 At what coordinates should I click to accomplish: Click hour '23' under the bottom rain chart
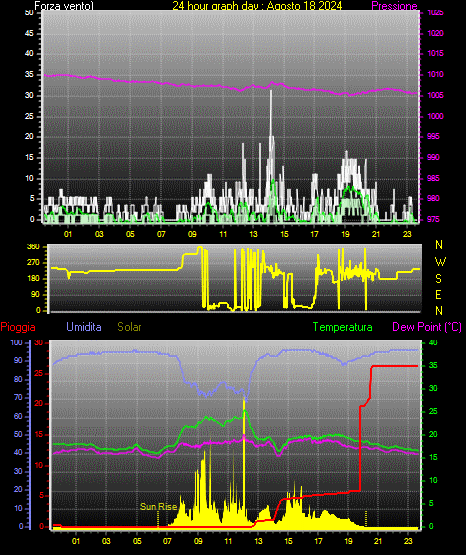point(408,541)
